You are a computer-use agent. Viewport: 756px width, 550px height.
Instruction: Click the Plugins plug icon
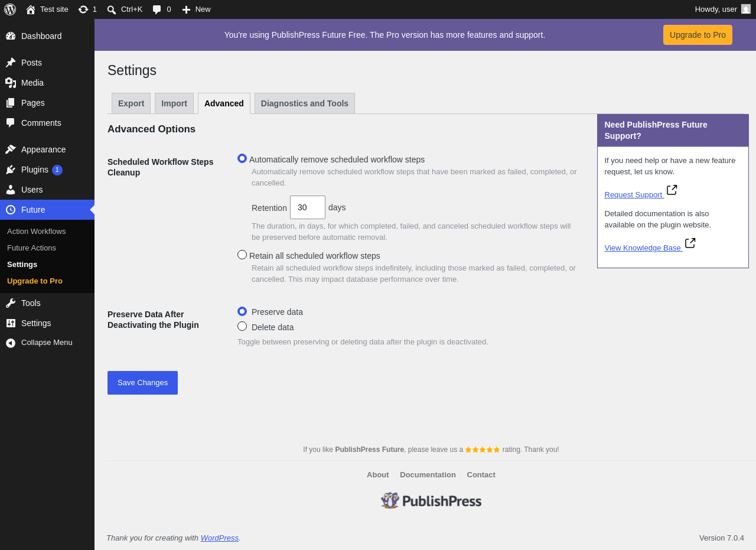coord(11,170)
